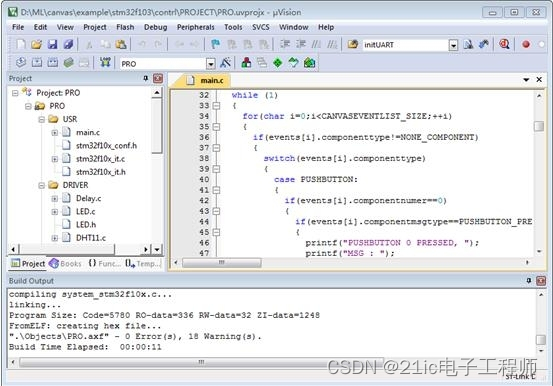
Task: Click editor vertical scrollbar thumb
Action: point(539,126)
